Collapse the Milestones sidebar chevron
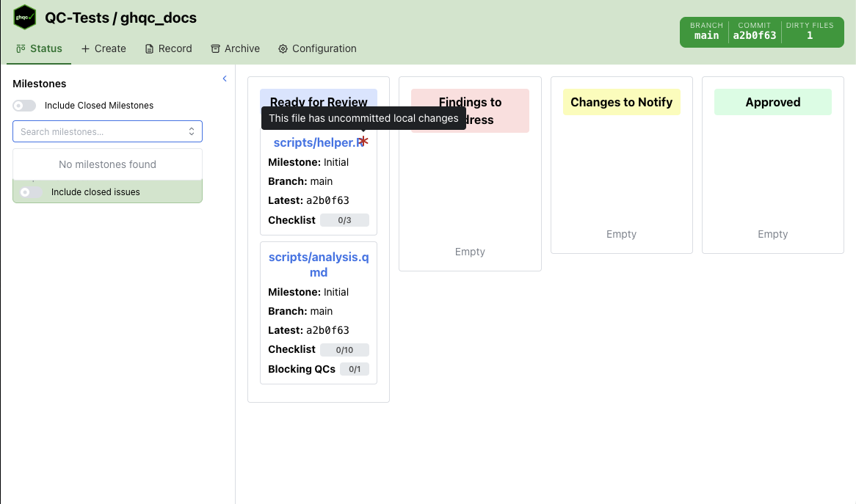This screenshot has height=504, width=856. (x=225, y=78)
